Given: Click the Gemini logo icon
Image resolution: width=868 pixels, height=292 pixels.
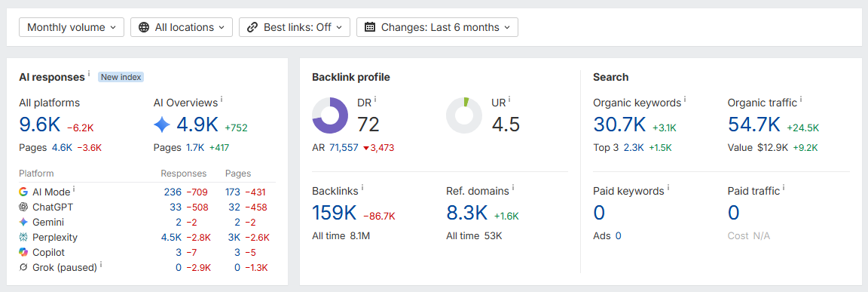Looking at the screenshot, I should click(23, 222).
